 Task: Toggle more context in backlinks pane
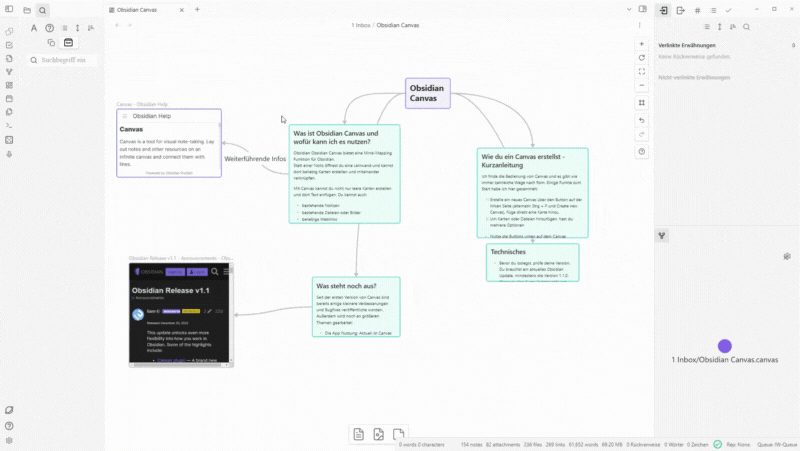click(719, 27)
